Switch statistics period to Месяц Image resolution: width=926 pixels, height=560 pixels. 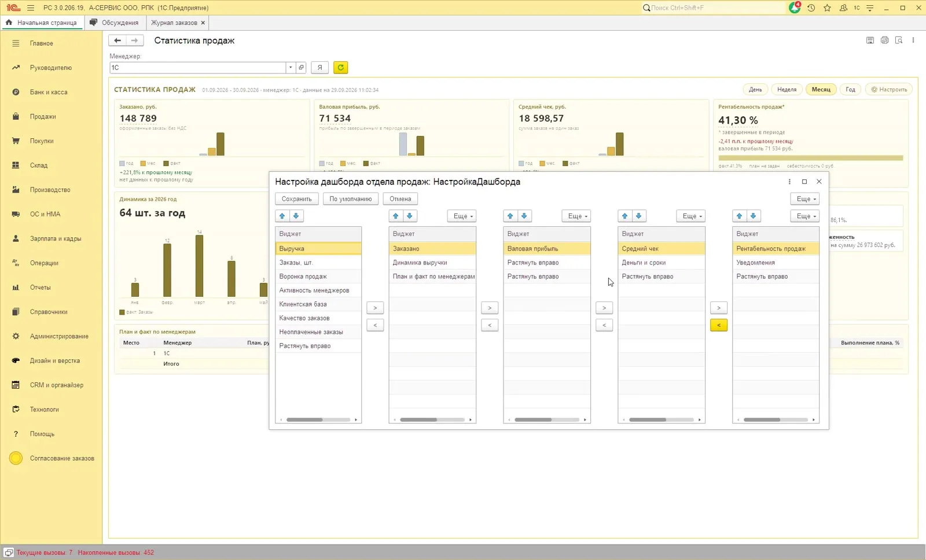[x=821, y=89]
